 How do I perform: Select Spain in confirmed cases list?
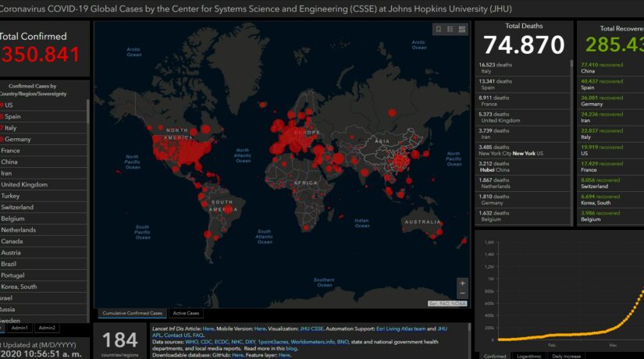[x=43, y=116]
